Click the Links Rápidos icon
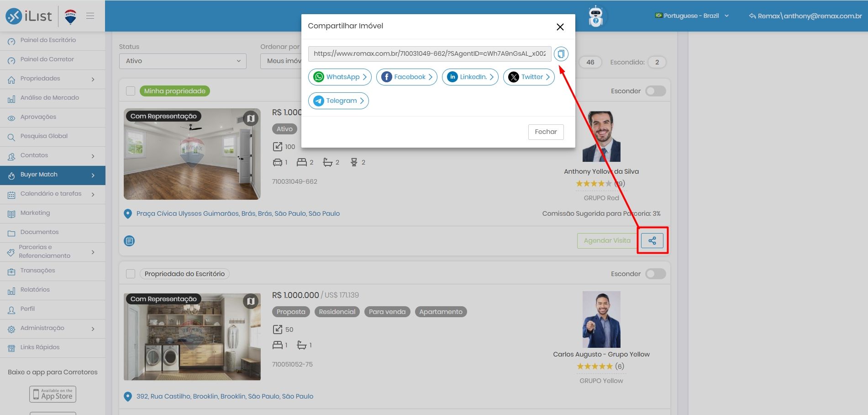The image size is (868, 415). pyautogui.click(x=11, y=348)
